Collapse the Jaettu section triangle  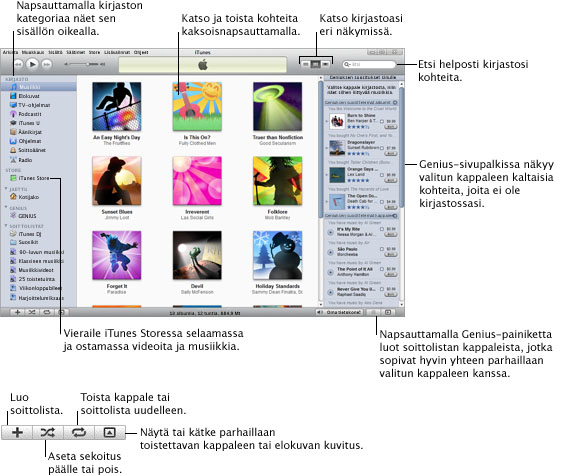pyautogui.click(x=6, y=189)
